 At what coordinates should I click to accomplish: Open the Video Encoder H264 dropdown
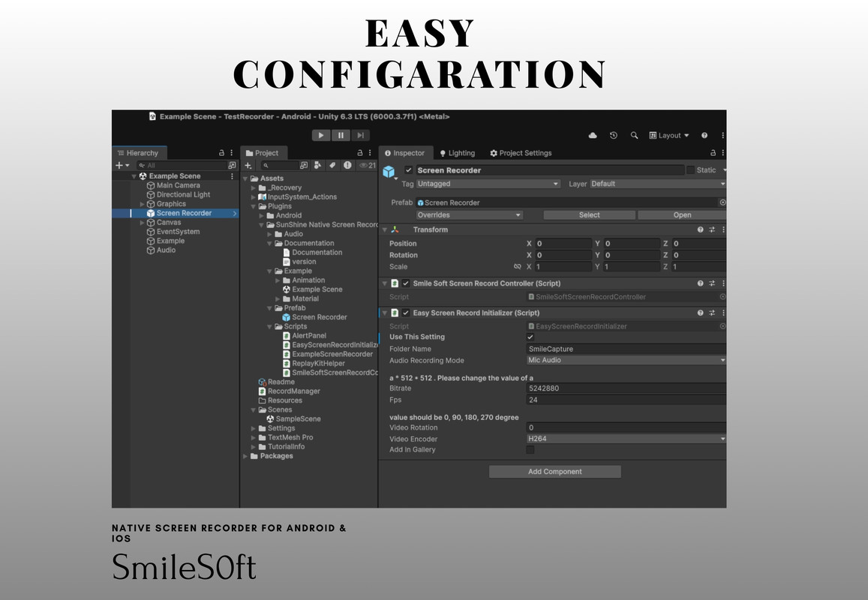pos(626,439)
